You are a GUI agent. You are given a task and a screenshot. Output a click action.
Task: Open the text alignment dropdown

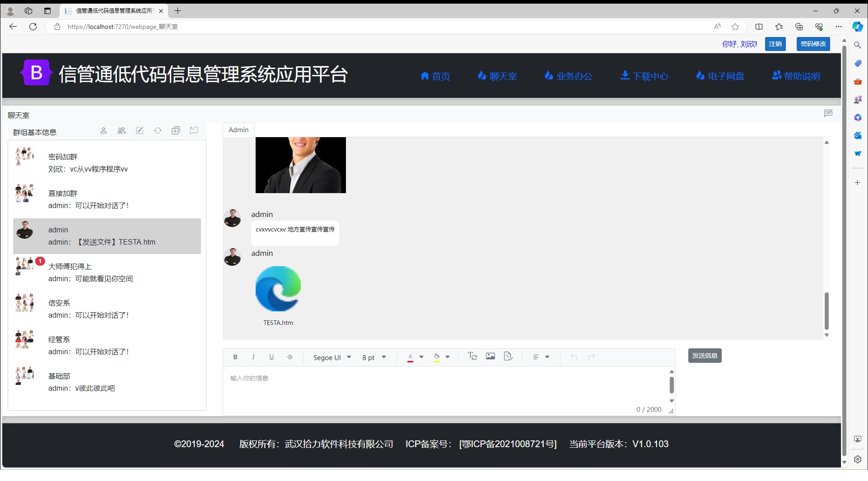click(x=541, y=356)
